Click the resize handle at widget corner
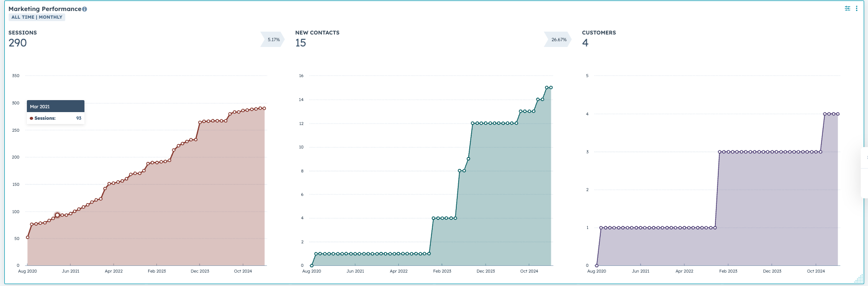Image resolution: width=868 pixels, height=286 pixels. click(858, 278)
